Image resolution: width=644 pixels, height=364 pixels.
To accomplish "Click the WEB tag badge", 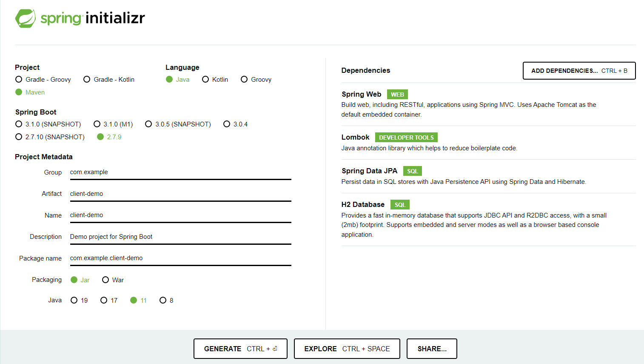I will [397, 95].
